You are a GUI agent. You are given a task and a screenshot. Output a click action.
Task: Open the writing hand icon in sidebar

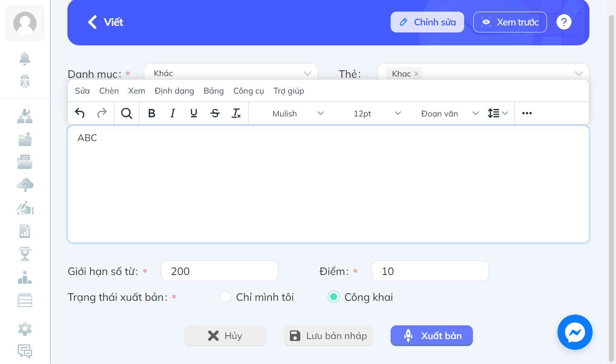tap(25, 208)
